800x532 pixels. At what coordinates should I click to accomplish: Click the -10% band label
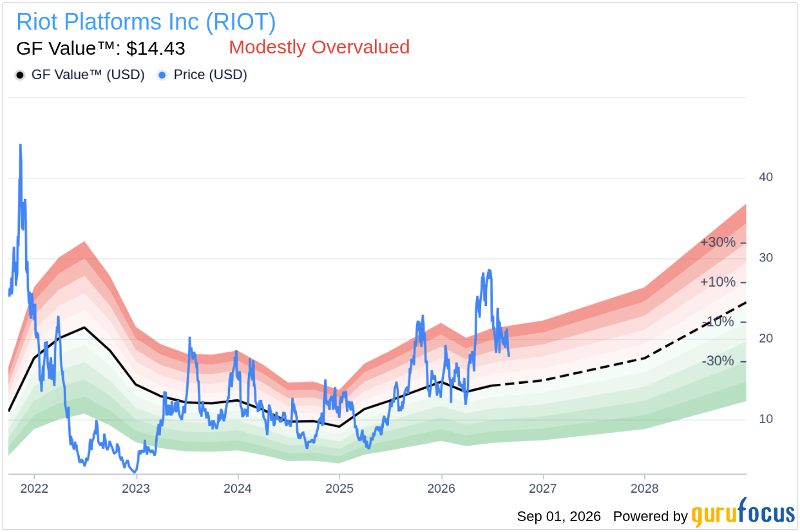(x=718, y=321)
